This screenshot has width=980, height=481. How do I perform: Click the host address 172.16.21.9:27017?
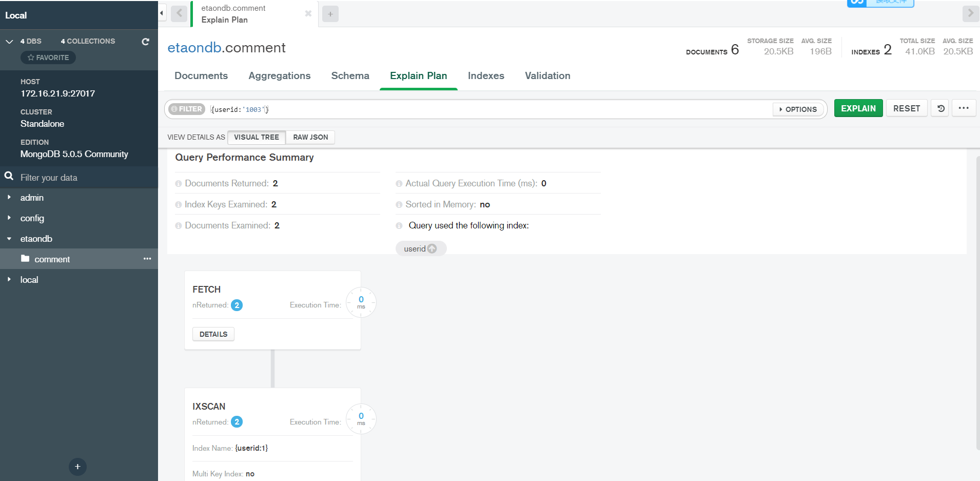coord(58,93)
